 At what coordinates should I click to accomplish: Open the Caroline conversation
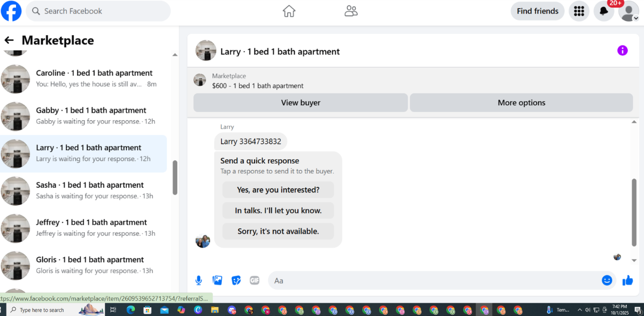pyautogui.click(x=83, y=79)
